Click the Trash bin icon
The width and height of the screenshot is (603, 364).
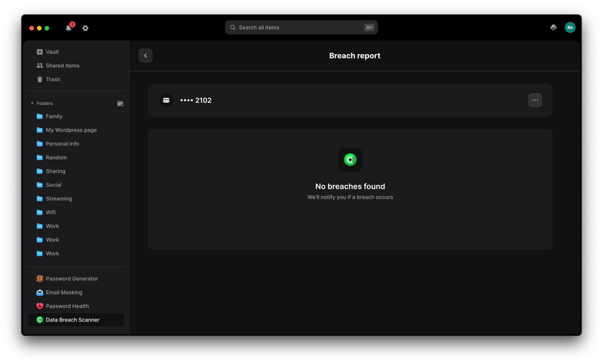39,80
